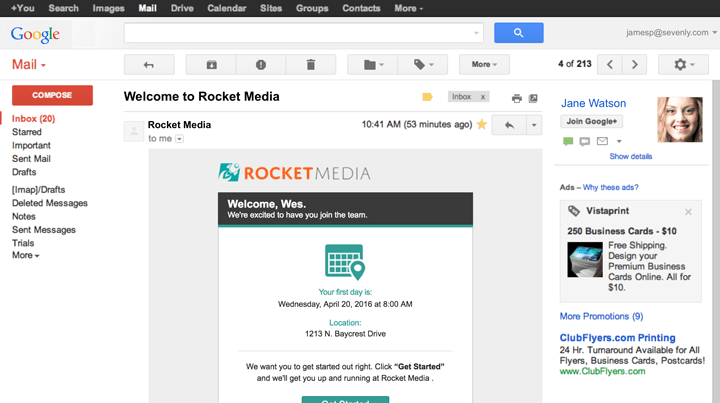Click the Show details link

(630, 157)
